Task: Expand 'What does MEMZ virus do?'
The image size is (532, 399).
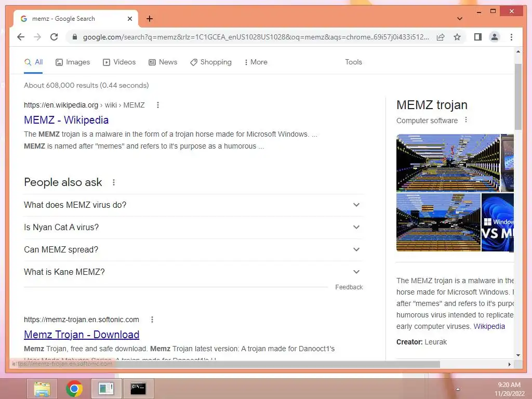Action: [193, 205]
